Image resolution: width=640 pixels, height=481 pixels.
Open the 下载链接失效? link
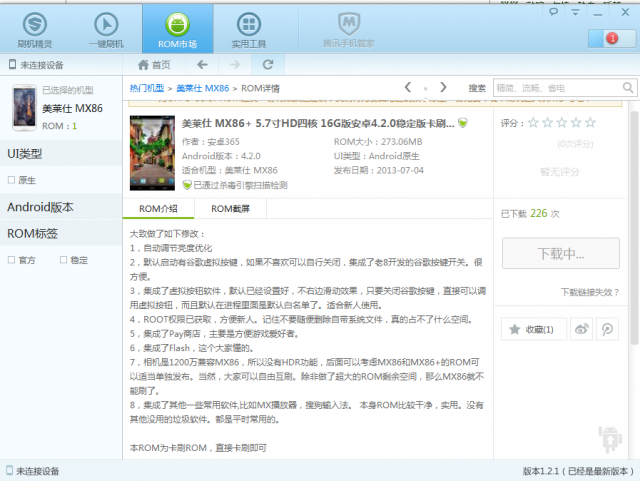589,292
